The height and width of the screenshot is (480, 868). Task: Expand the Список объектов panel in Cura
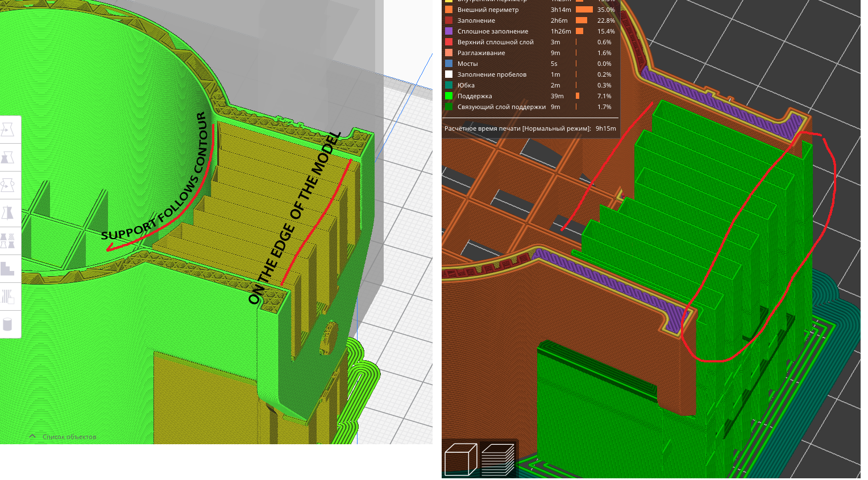click(63, 437)
